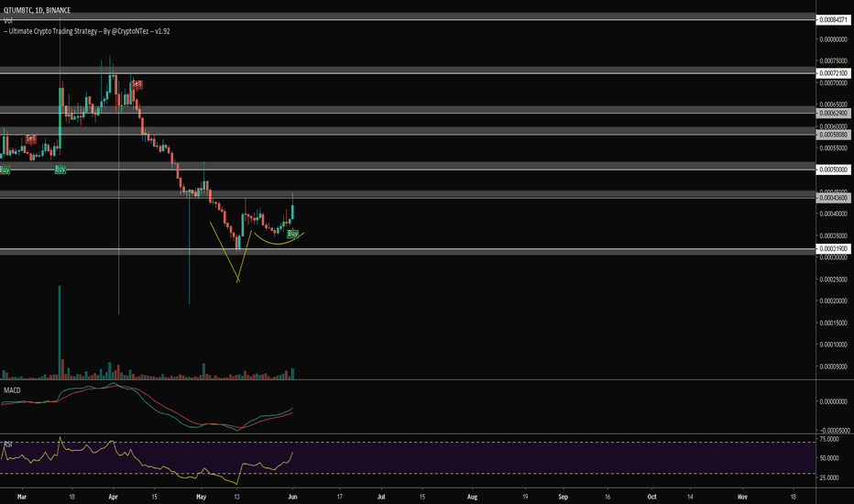Select the 0.00031900 price level label
The image size is (854, 504).
833,248
